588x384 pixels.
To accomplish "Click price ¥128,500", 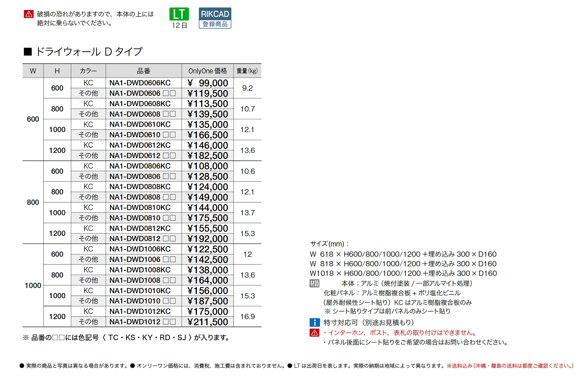I will [208, 176].
